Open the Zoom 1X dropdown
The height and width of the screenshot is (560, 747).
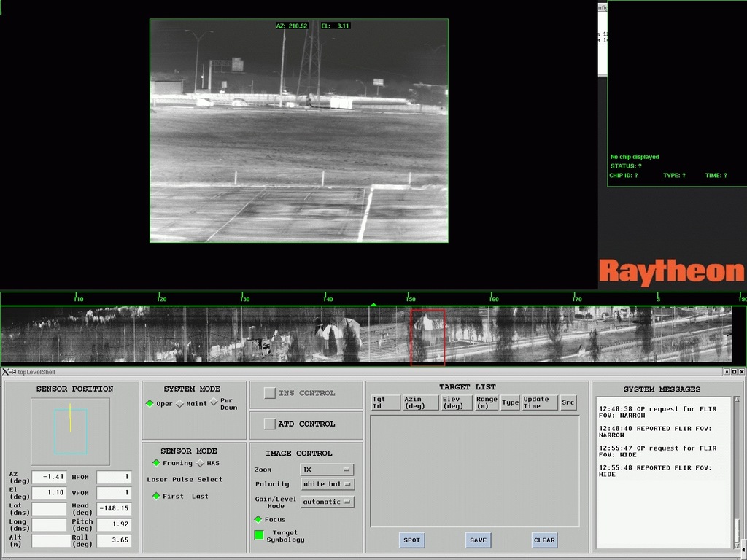tap(327, 470)
